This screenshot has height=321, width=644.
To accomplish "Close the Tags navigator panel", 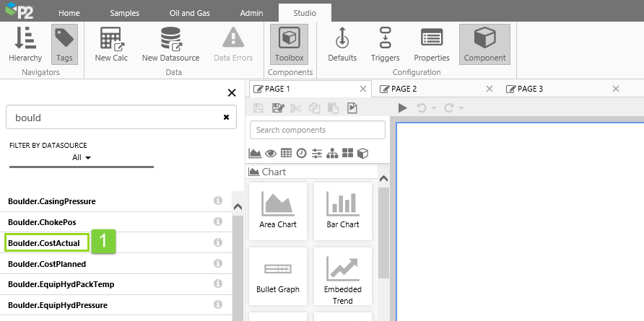I will (x=232, y=93).
